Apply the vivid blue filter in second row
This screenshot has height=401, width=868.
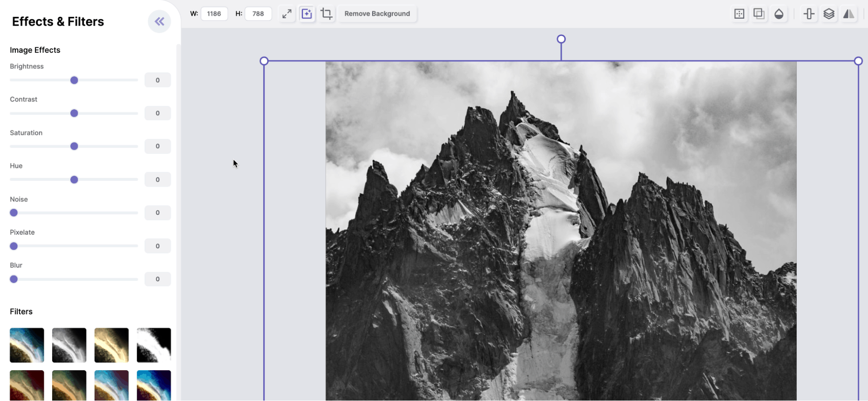coord(154,385)
